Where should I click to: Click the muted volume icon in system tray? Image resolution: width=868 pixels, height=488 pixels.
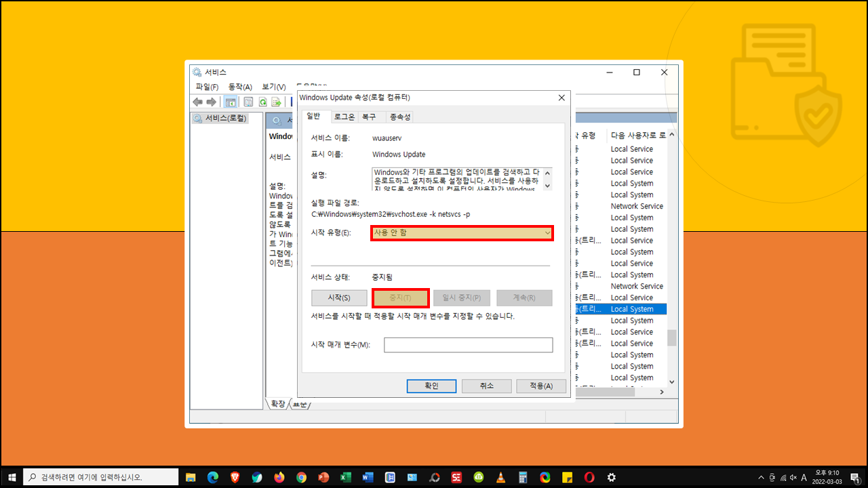[793, 477]
